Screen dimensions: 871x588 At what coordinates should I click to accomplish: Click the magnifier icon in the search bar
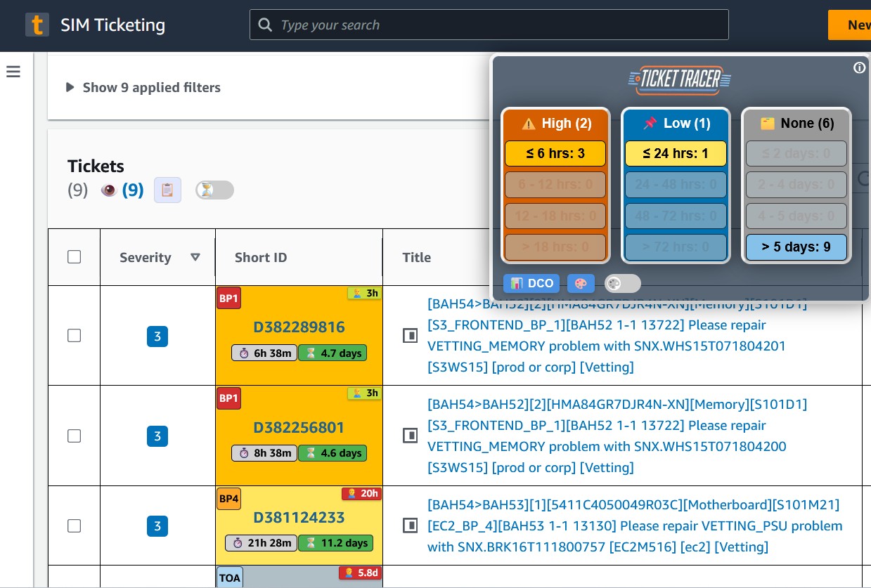tap(265, 25)
